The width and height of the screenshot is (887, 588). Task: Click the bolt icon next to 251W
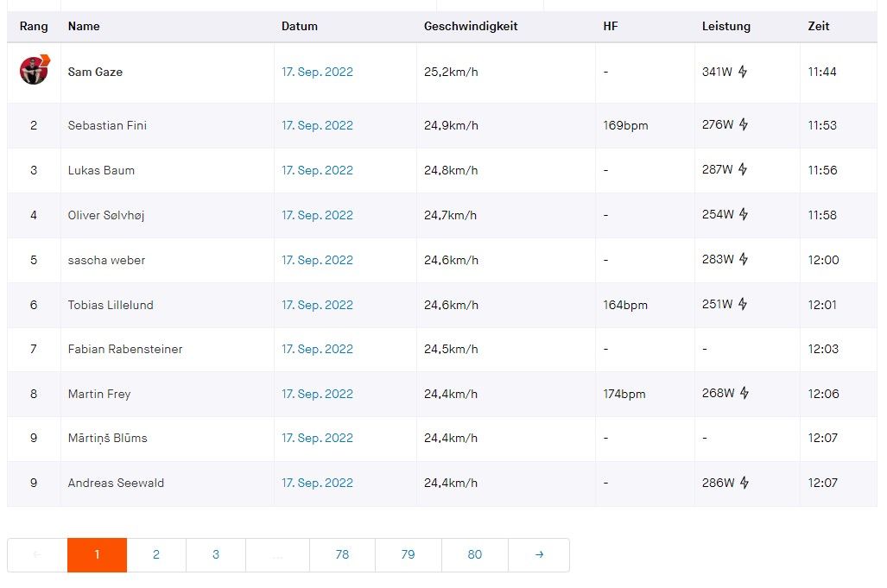743,305
